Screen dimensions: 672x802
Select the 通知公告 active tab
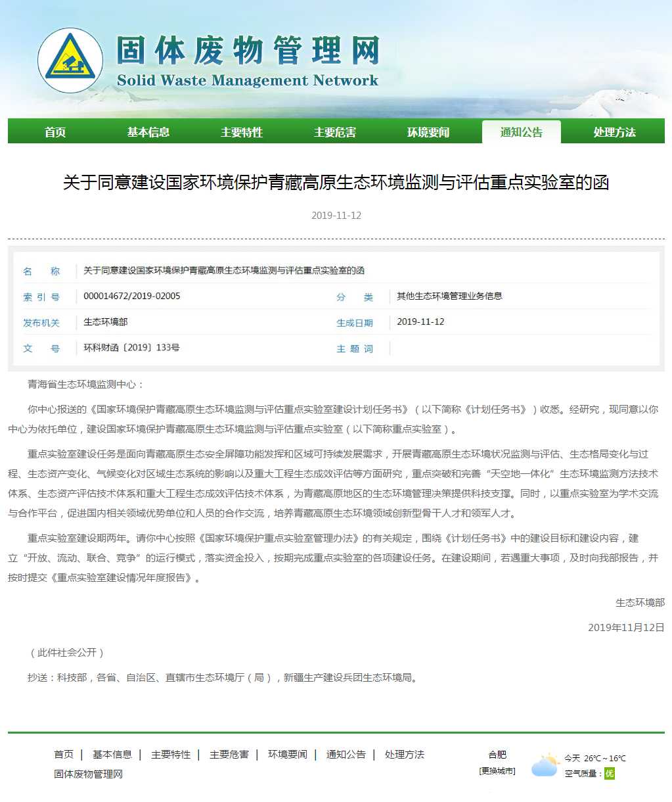tap(522, 132)
